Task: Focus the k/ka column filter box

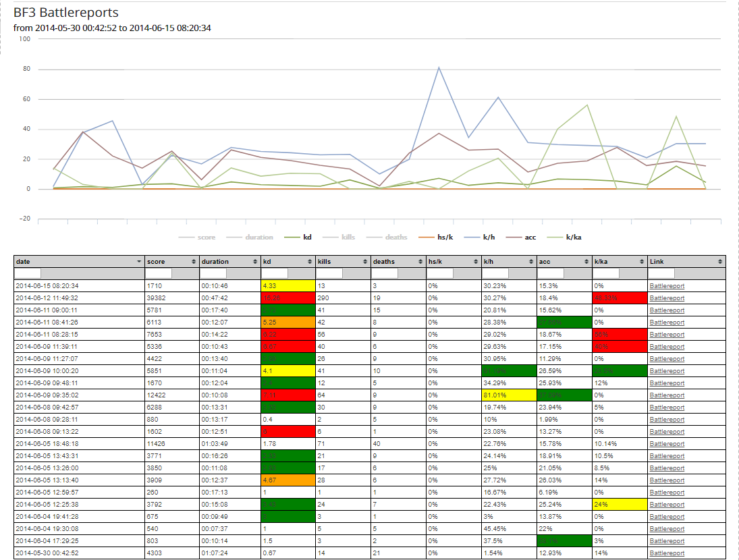Action: pos(607,273)
